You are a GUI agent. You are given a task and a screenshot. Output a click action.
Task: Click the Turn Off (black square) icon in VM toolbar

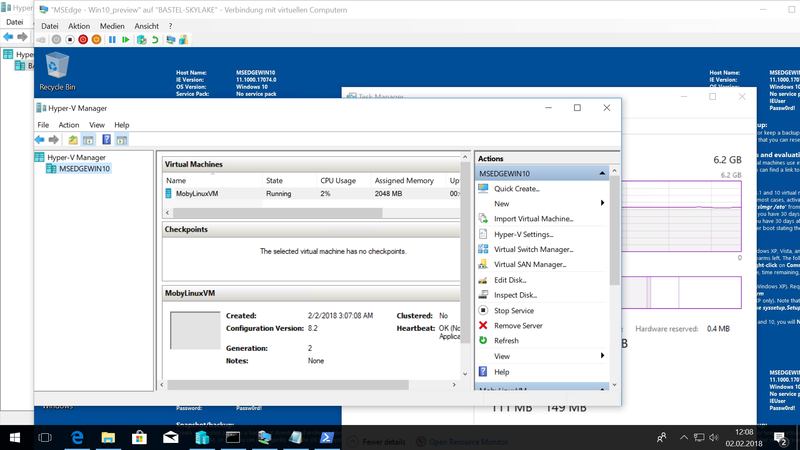[70, 39]
